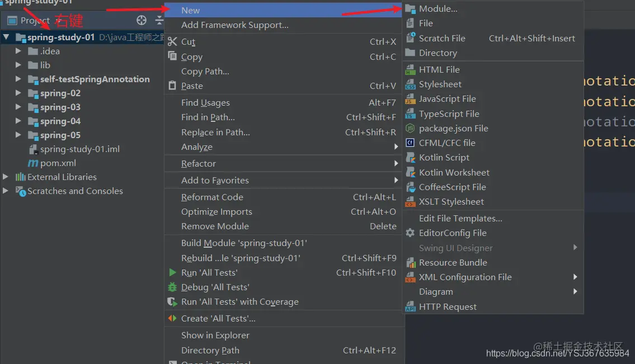
Task: Click the Cut scissors icon
Action: pos(172,41)
